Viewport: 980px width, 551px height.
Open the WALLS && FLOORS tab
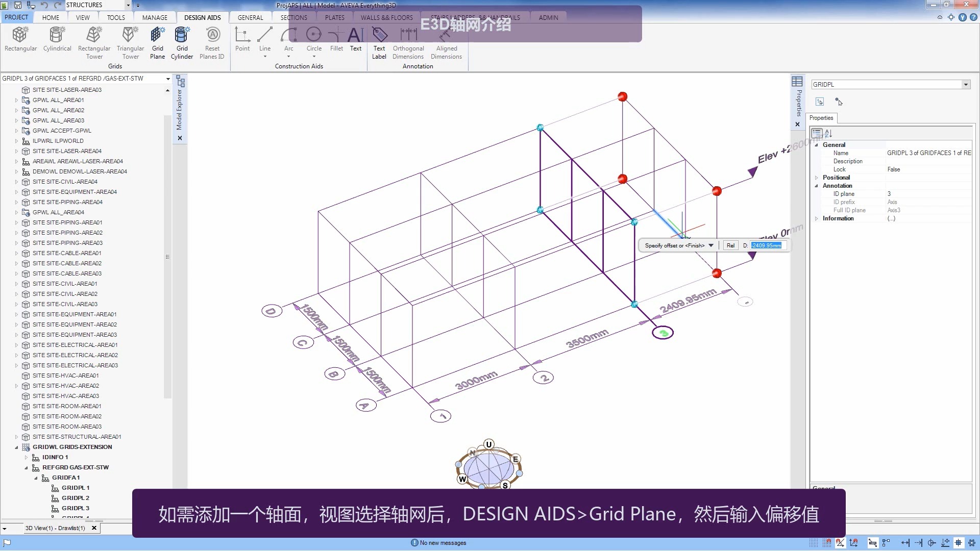pos(387,17)
